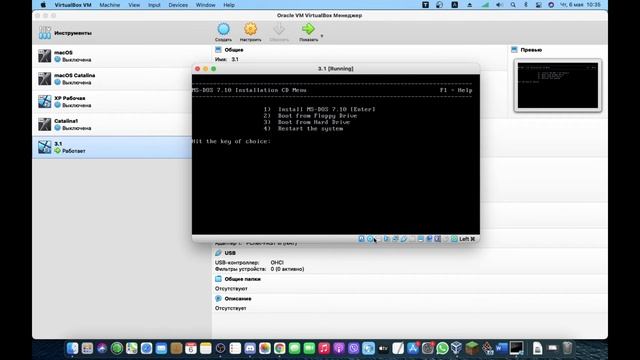Open the Настроить (Settings) gear icon
640x360 pixels.
point(250,32)
